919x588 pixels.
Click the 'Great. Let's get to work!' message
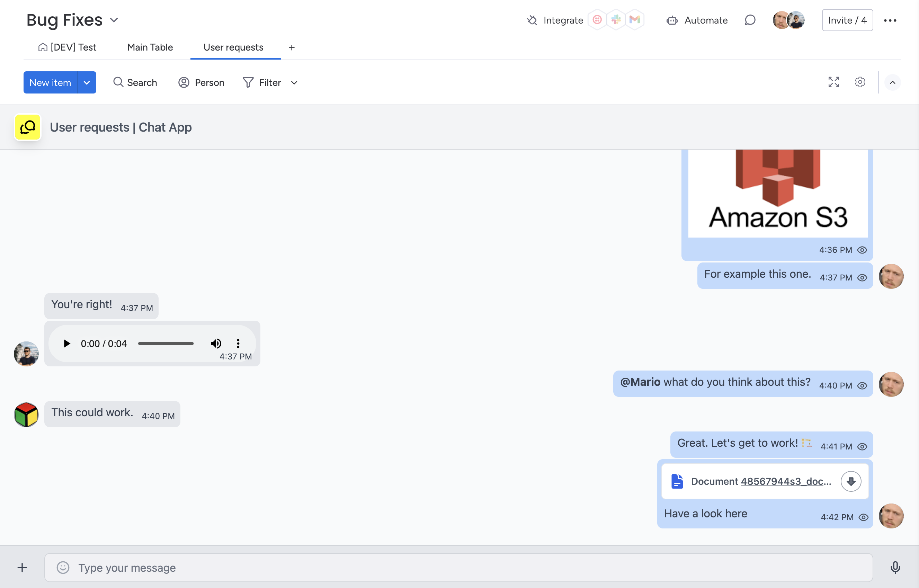click(771, 445)
